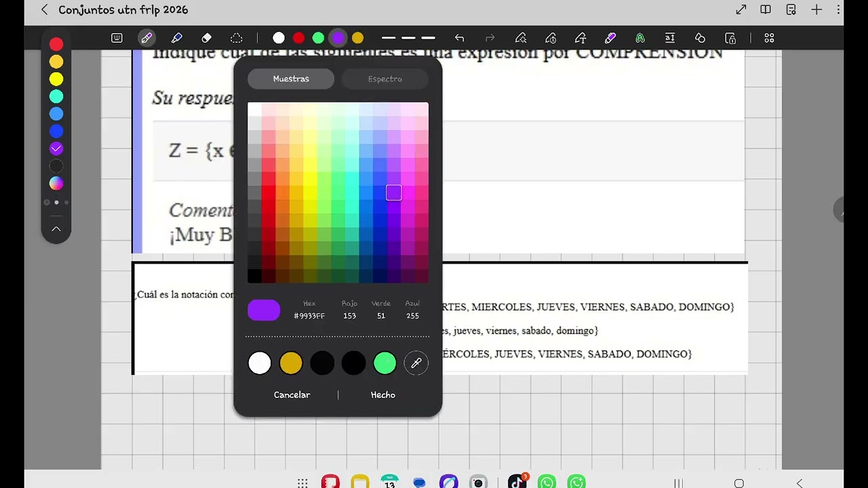Click the Azul value 255 field
This screenshot has width=868, height=488.
[x=412, y=316]
